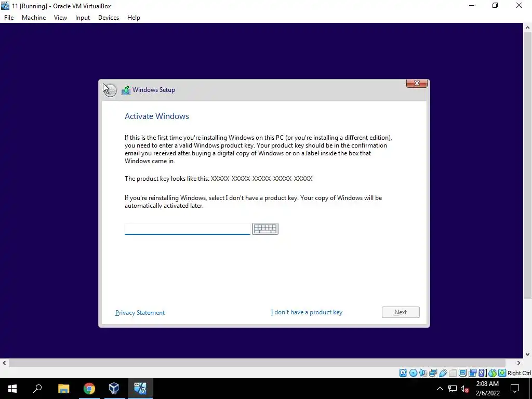Launch Google Chrome from taskbar
The width and height of the screenshot is (532, 399).
click(x=89, y=389)
